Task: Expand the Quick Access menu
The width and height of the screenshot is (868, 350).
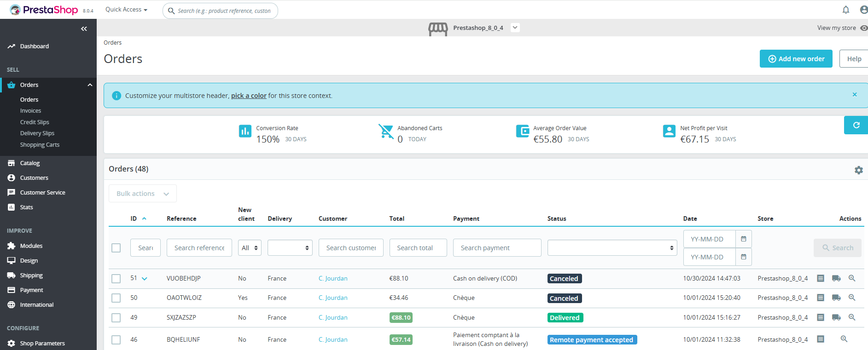Action: point(126,10)
